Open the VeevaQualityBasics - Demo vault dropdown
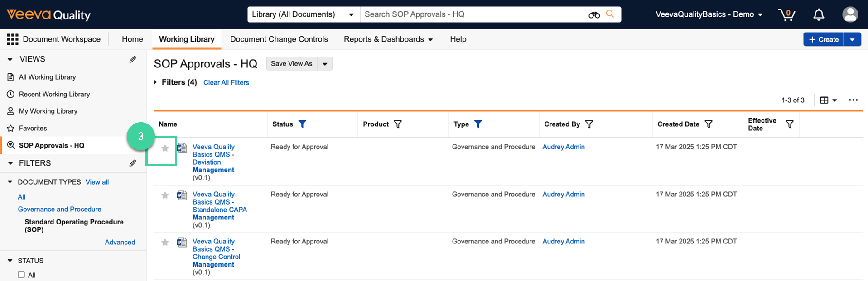The height and width of the screenshot is (281, 868). (709, 14)
